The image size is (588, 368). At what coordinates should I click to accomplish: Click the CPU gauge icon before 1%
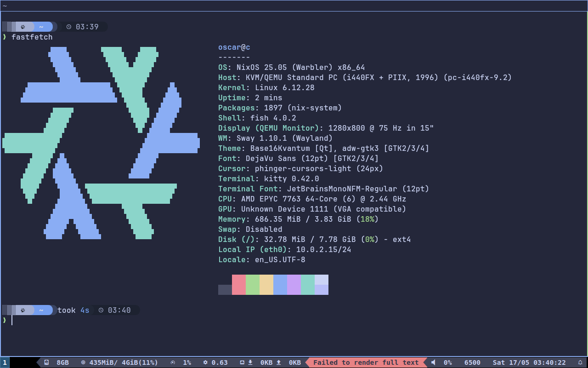[173, 362]
